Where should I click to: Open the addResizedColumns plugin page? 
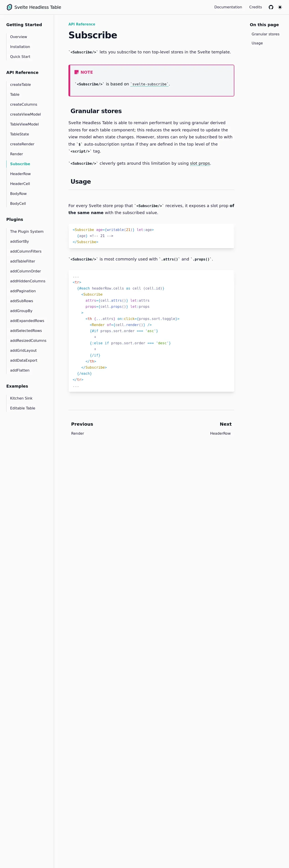click(x=28, y=341)
